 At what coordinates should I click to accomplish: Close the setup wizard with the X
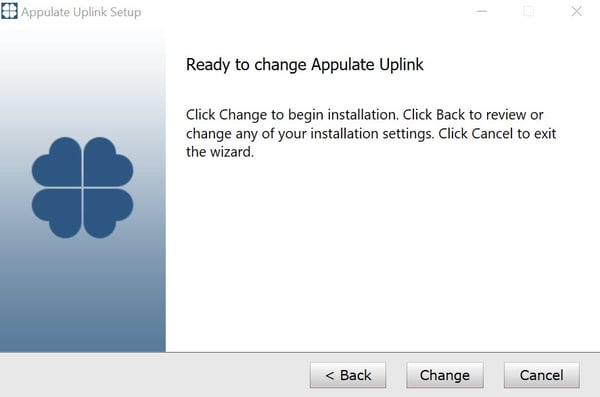point(576,11)
